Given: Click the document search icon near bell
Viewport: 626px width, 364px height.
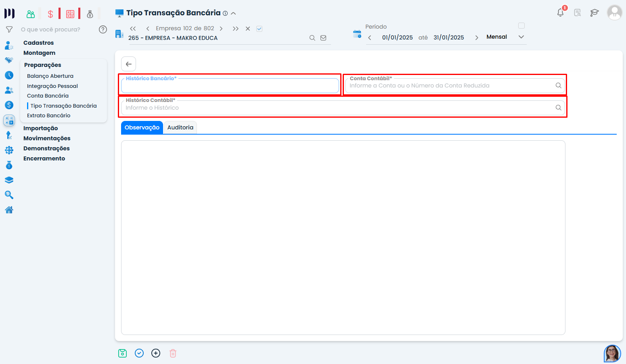Looking at the screenshot, I should pos(578,12).
